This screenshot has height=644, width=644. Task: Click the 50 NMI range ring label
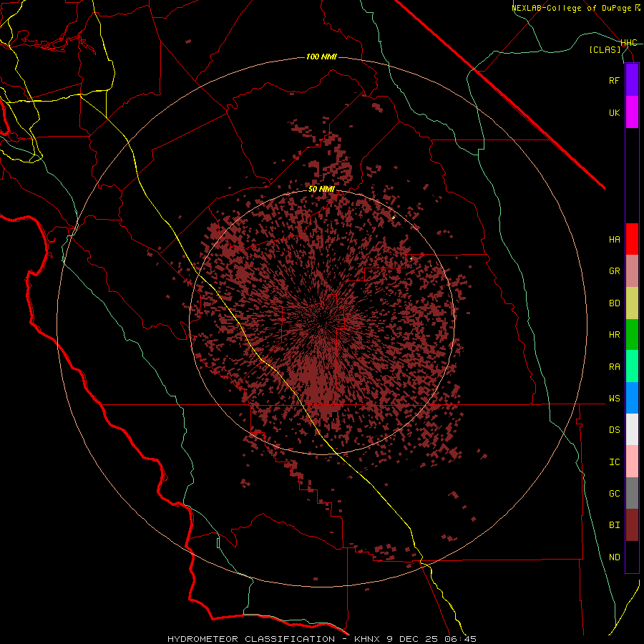click(321, 190)
